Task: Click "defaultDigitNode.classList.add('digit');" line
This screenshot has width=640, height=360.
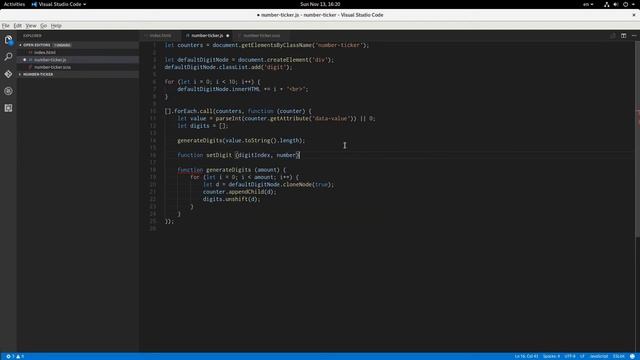Action: [229, 67]
